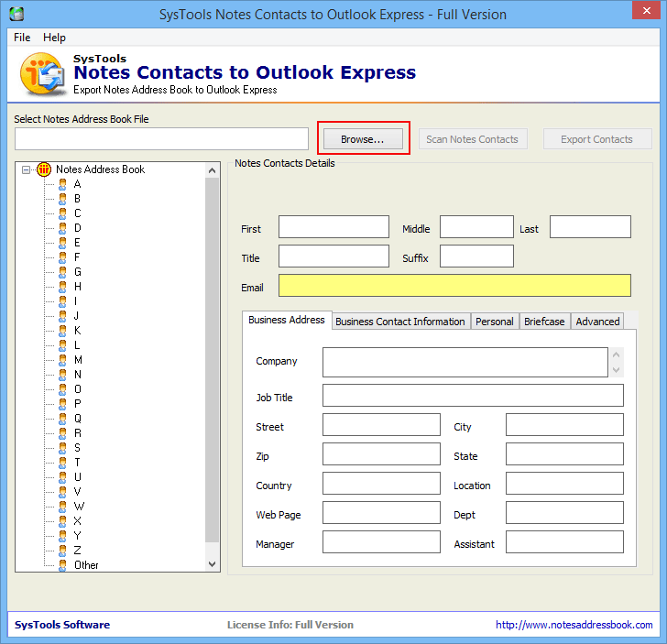667x644 pixels.
Task: Click the contact icon beside letter T
Action: (x=62, y=463)
